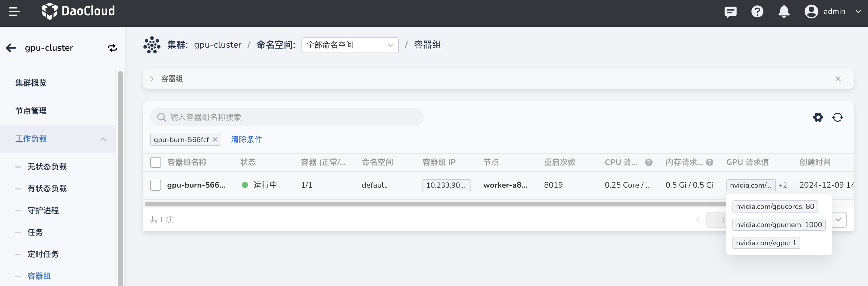Collapse the 工作负载 sidebar section

click(103, 139)
